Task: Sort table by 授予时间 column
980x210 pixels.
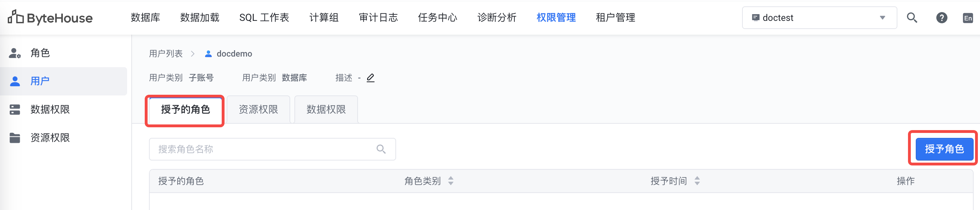Action: coord(697,181)
